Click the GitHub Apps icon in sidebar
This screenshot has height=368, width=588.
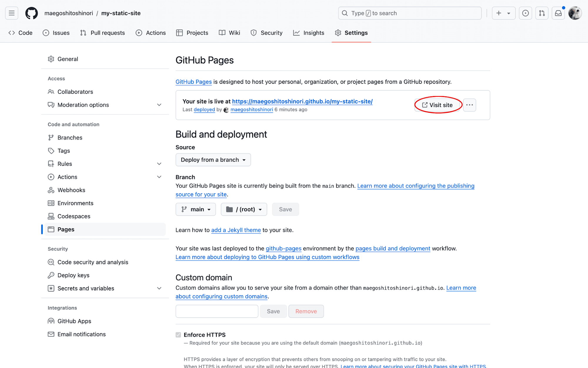[51, 321]
